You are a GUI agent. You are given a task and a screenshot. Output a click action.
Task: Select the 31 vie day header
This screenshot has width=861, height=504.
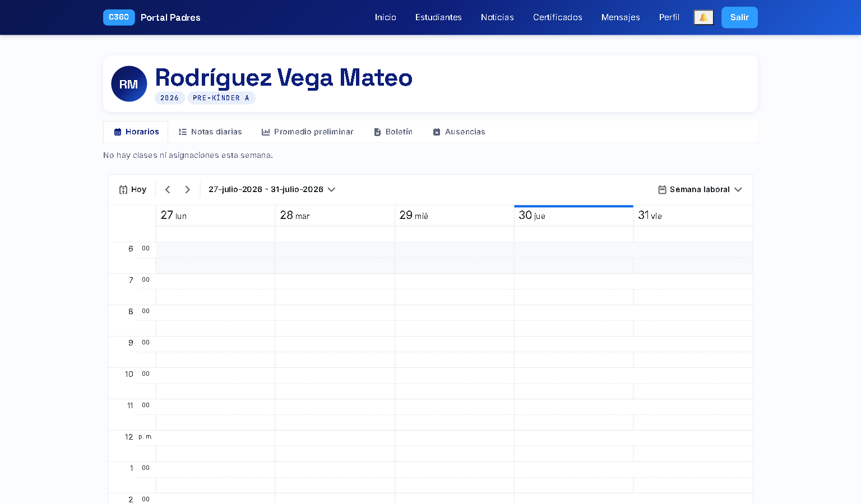tap(693, 216)
